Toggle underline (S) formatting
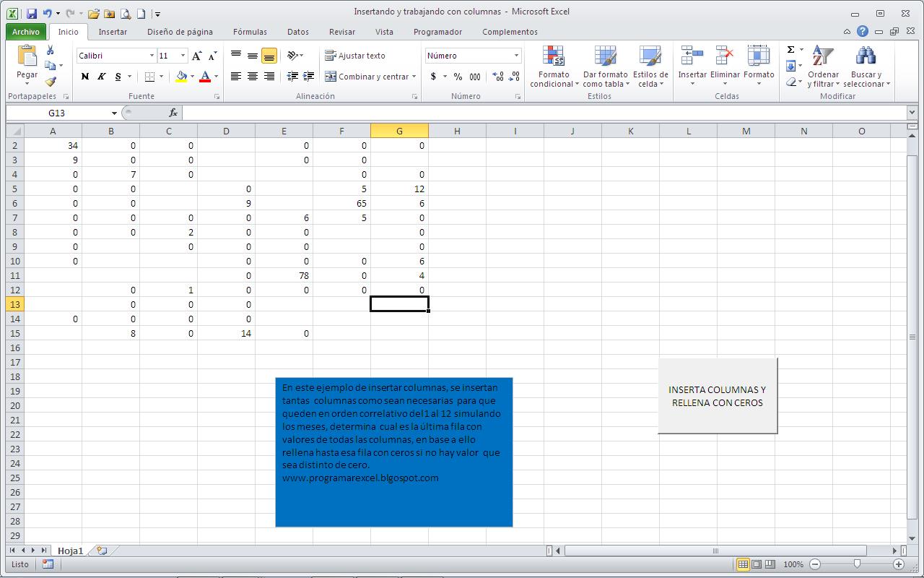This screenshot has height=578, width=924. tap(118, 77)
